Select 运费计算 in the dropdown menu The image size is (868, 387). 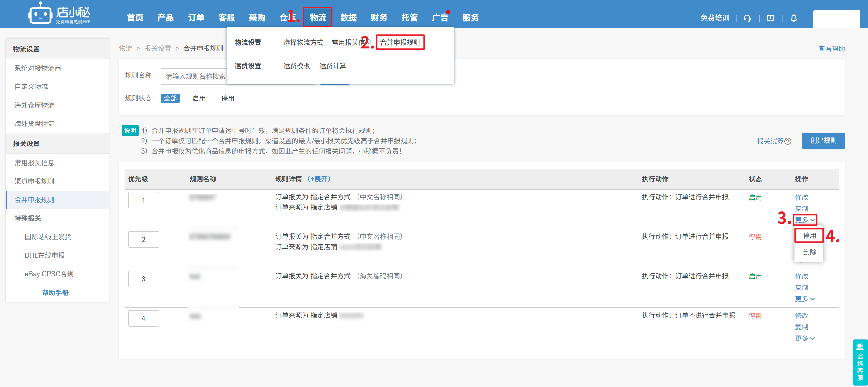[x=333, y=66]
